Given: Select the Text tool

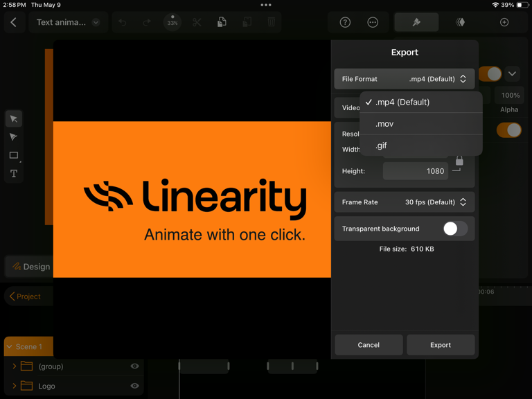Looking at the screenshot, I should (14, 174).
